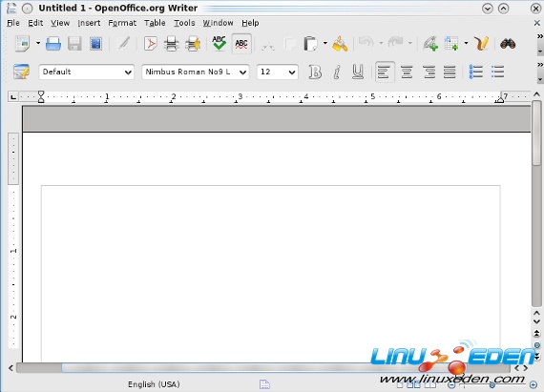Screen dimensions: 544x392
Task: Open the Edit menu
Action: pyautogui.click(x=35, y=23)
